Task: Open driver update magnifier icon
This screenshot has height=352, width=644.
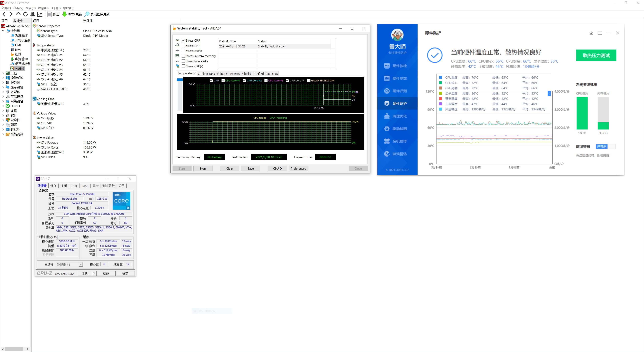Action: coord(87,14)
